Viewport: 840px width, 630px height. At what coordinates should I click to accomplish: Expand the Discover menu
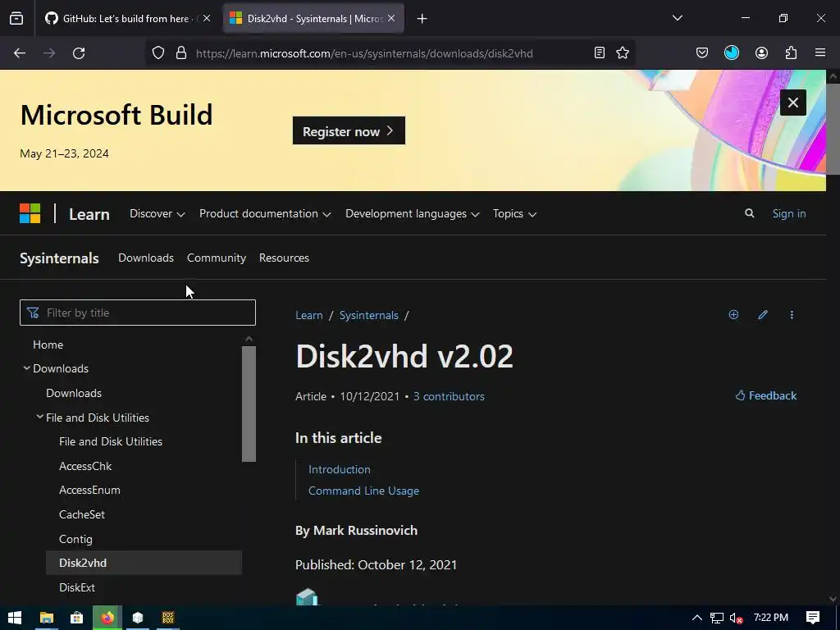click(x=157, y=214)
